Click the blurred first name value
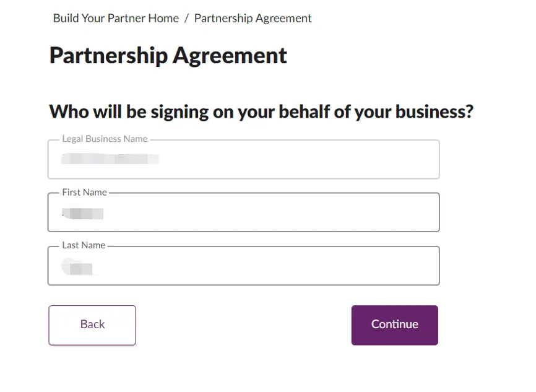Viewport: 536px width, 392px height. (x=84, y=214)
